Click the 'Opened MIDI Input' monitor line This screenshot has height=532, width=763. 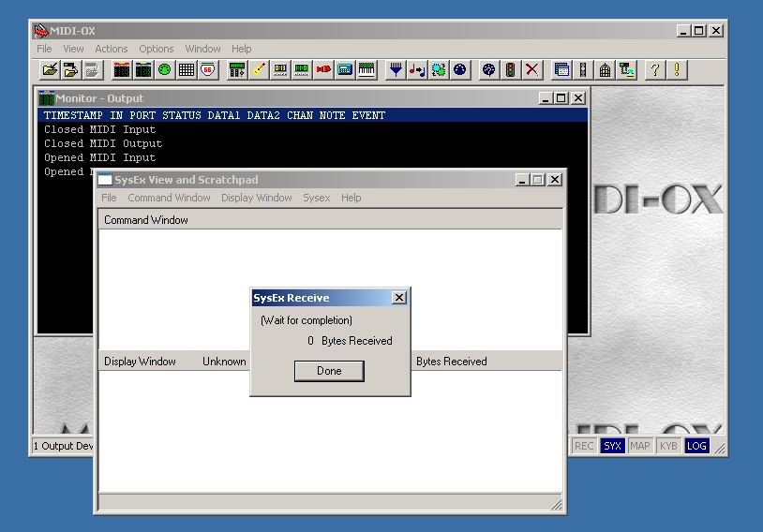99,157
